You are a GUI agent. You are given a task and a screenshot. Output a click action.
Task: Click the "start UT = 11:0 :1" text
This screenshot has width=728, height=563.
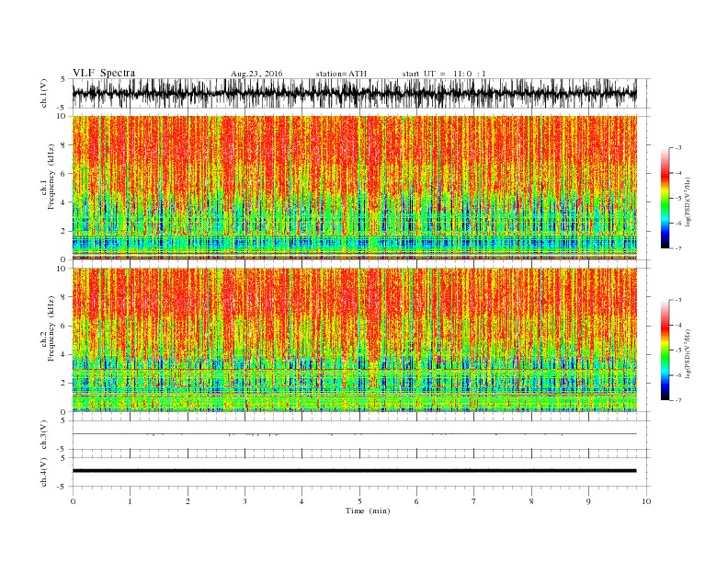point(444,74)
